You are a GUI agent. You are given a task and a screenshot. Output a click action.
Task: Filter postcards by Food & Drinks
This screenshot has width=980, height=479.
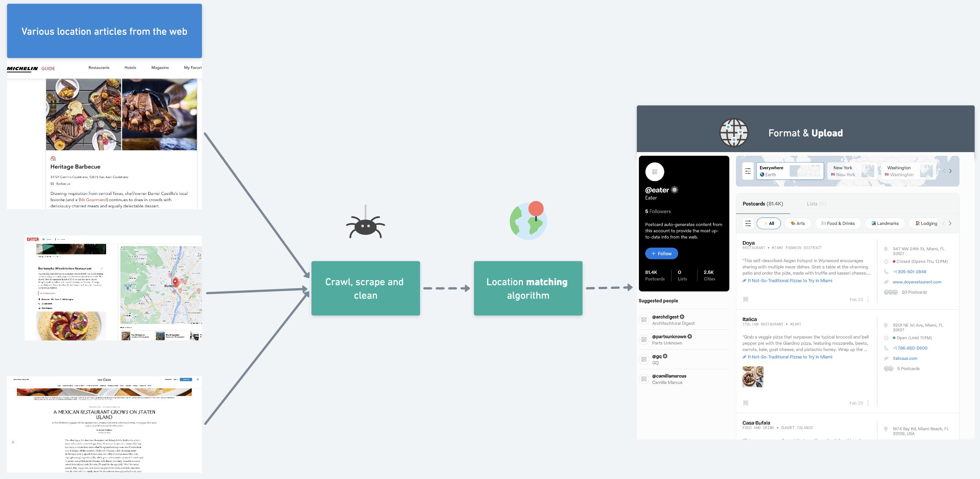tap(838, 223)
